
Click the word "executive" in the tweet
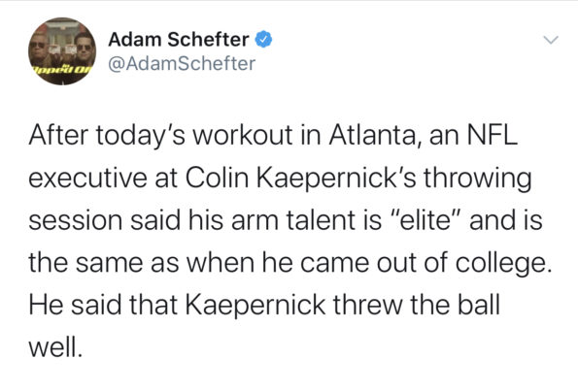click(88, 179)
